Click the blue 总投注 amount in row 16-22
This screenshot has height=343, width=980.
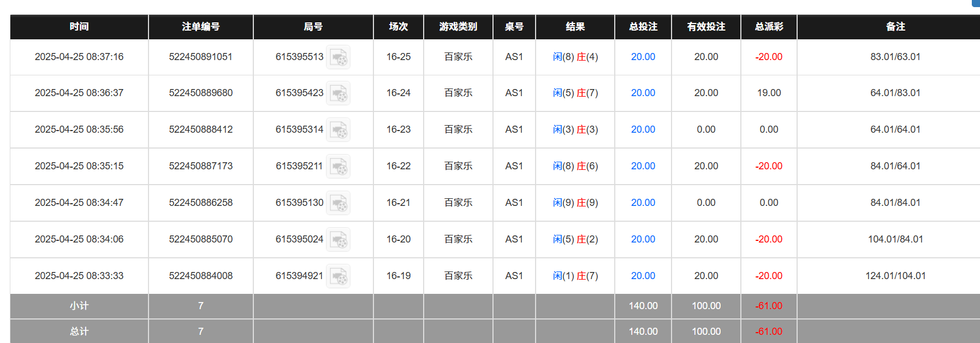(x=643, y=166)
